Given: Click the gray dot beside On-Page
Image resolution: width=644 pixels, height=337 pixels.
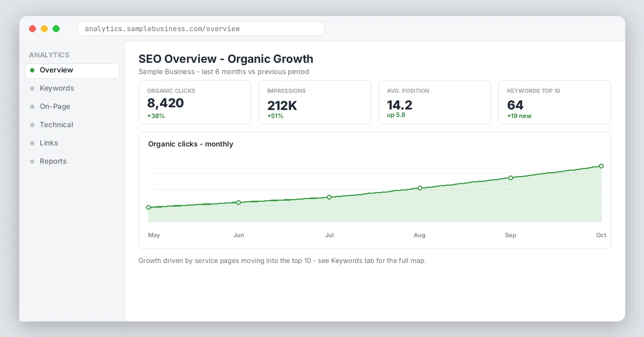Looking at the screenshot, I should (32, 107).
